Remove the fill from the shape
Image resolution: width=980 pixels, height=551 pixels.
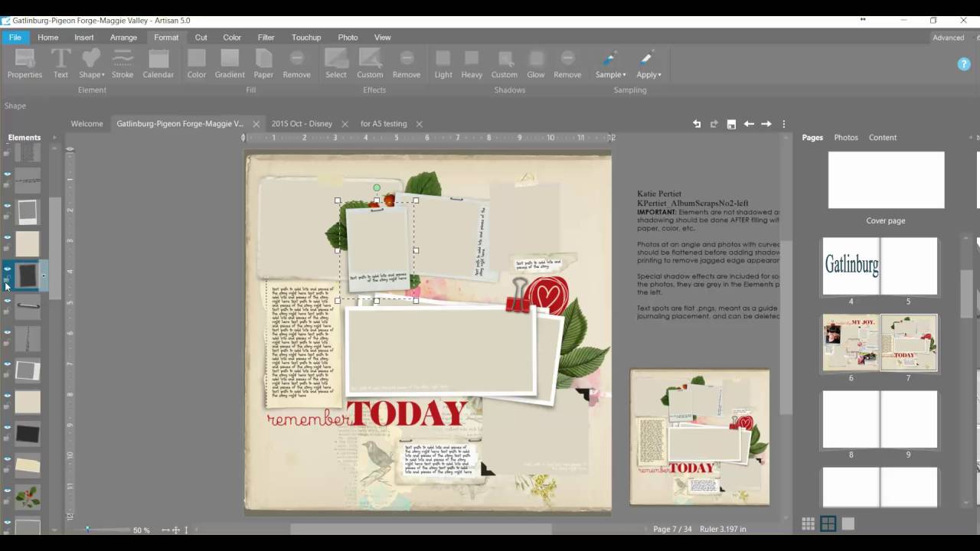click(297, 64)
